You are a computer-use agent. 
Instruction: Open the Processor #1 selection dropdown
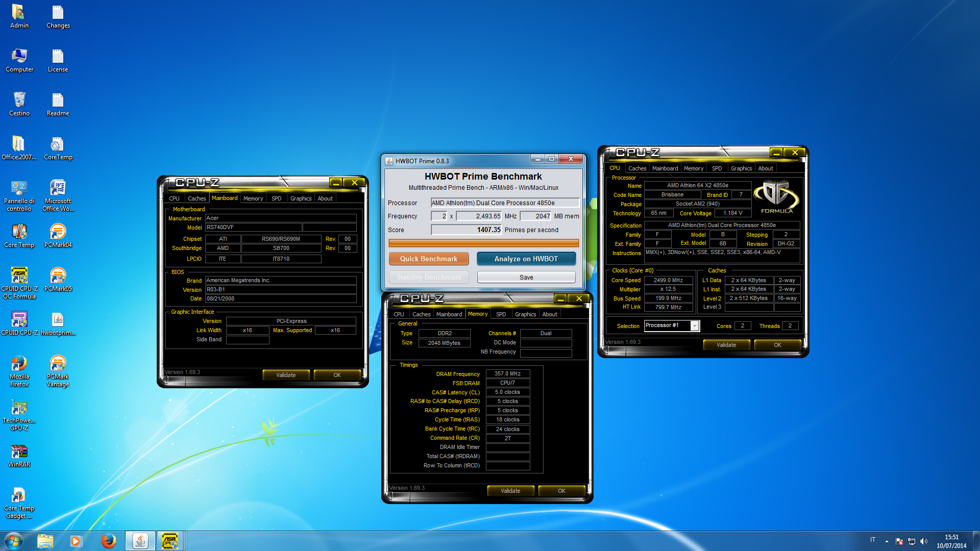(x=672, y=325)
